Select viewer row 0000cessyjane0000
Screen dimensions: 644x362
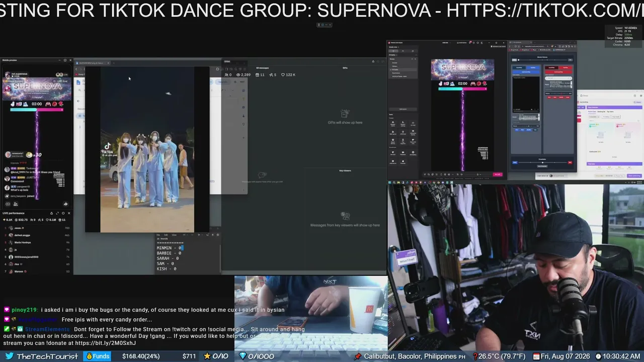tap(37, 257)
